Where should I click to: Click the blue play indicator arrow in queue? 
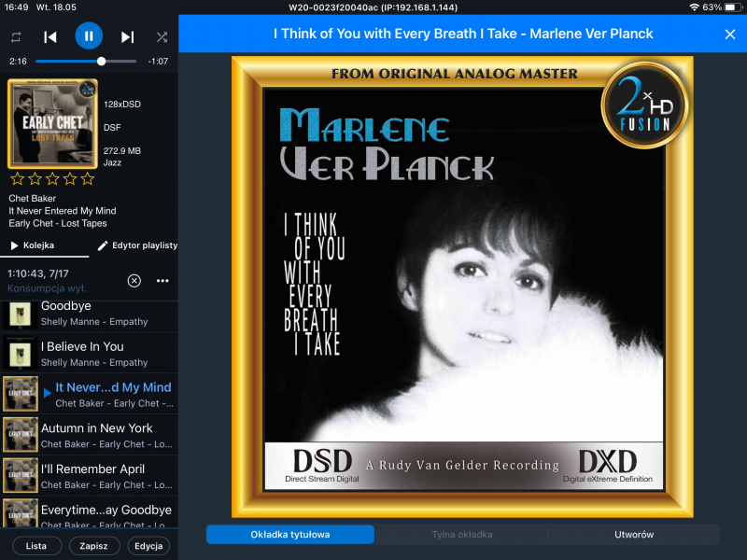48,393
